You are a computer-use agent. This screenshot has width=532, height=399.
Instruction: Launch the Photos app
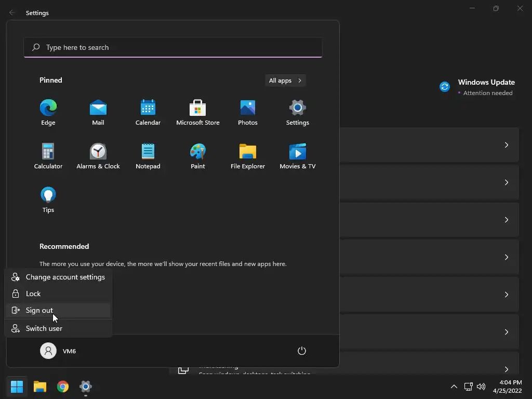(x=248, y=113)
